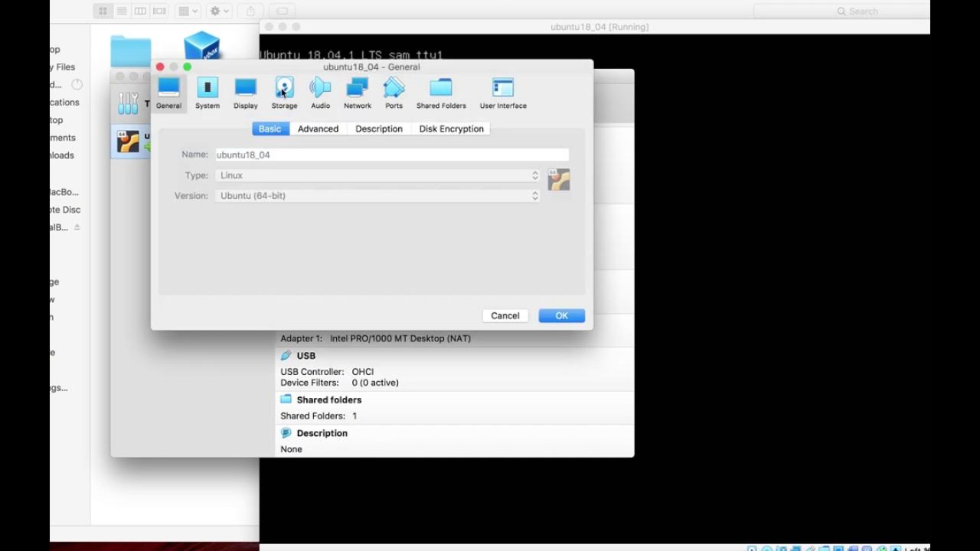This screenshot has height=551, width=980.
Task: Select the Basic tab
Action: 270,129
